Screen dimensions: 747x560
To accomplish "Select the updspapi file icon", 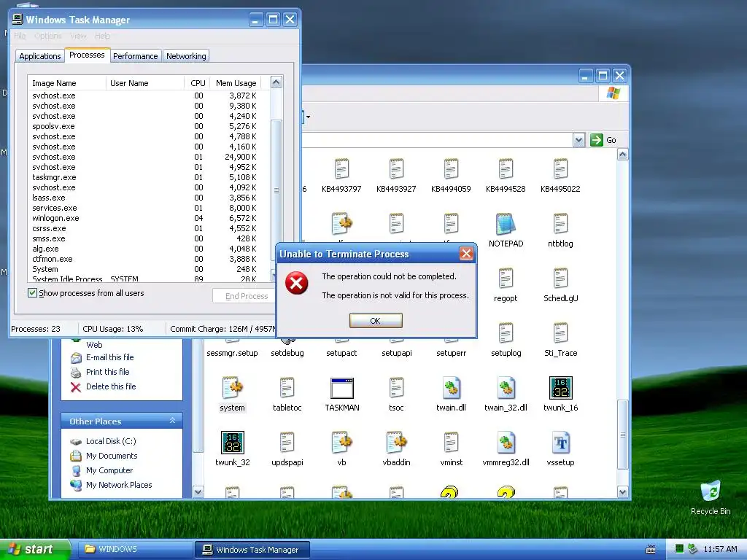I will (287, 443).
